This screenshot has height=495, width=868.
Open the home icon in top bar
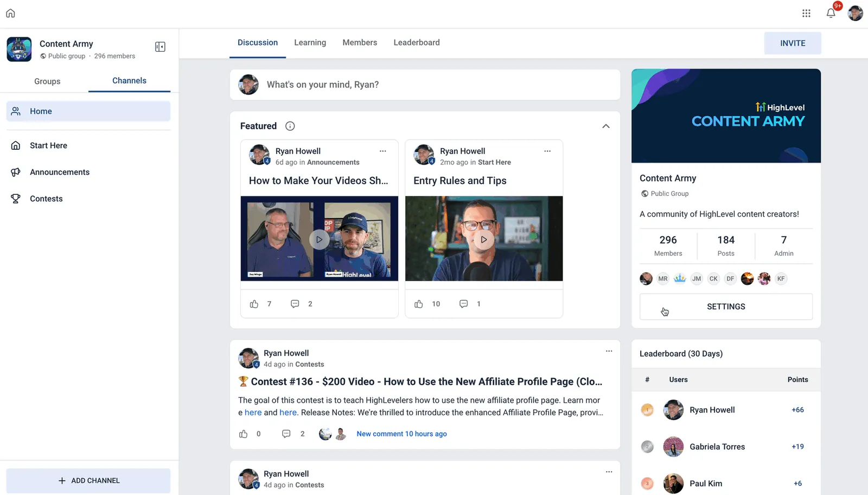coord(10,14)
